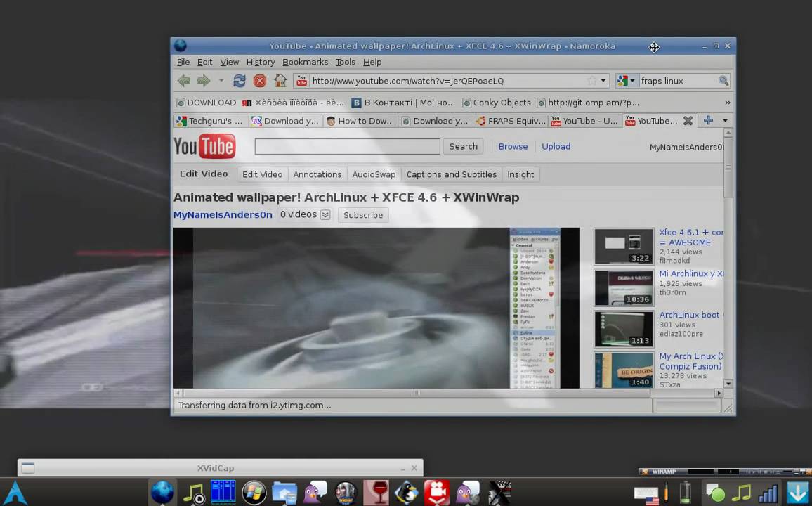Launch the Windows orb icon in the panel
The width and height of the screenshot is (812, 506).
click(x=254, y=493)
